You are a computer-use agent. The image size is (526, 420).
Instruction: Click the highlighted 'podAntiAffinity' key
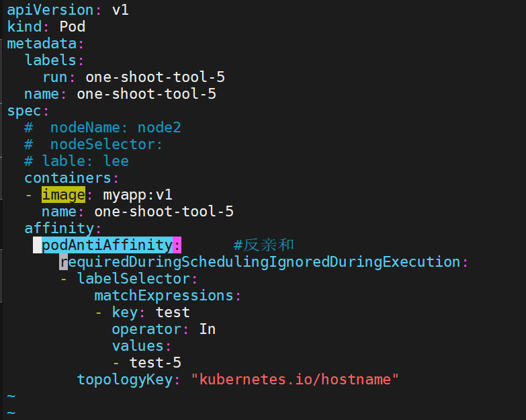click(x=107, y=245)
